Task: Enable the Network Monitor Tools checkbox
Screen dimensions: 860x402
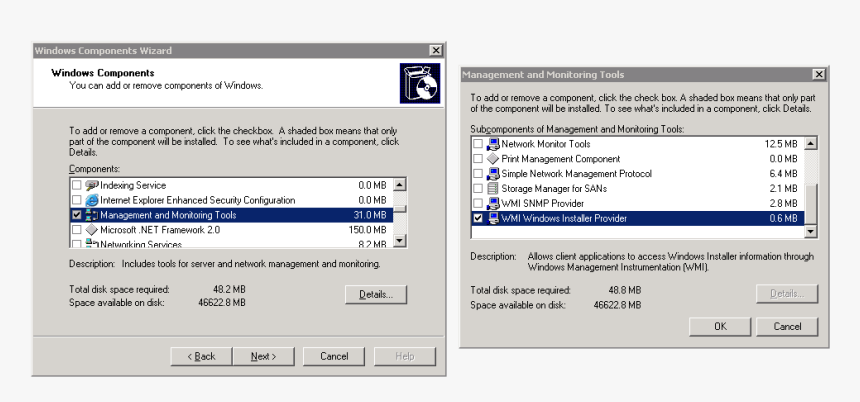Action: (x=478, y=144)
